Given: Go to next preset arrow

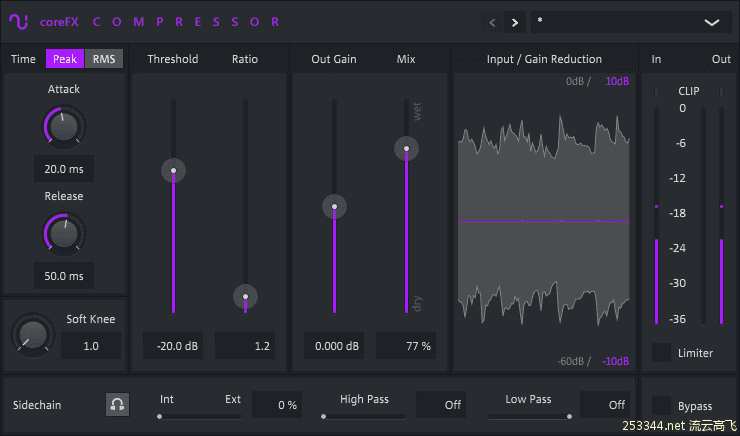Looking at the screenshot, I should 515,23.
